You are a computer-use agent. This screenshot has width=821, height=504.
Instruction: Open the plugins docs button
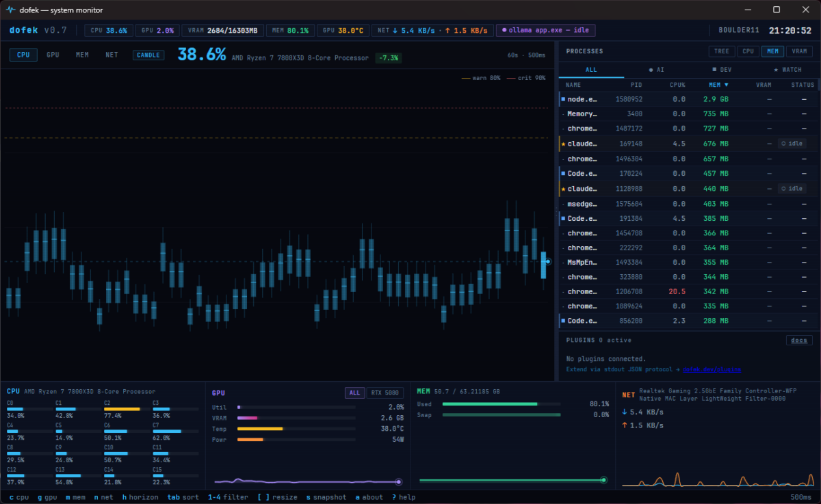799,340
